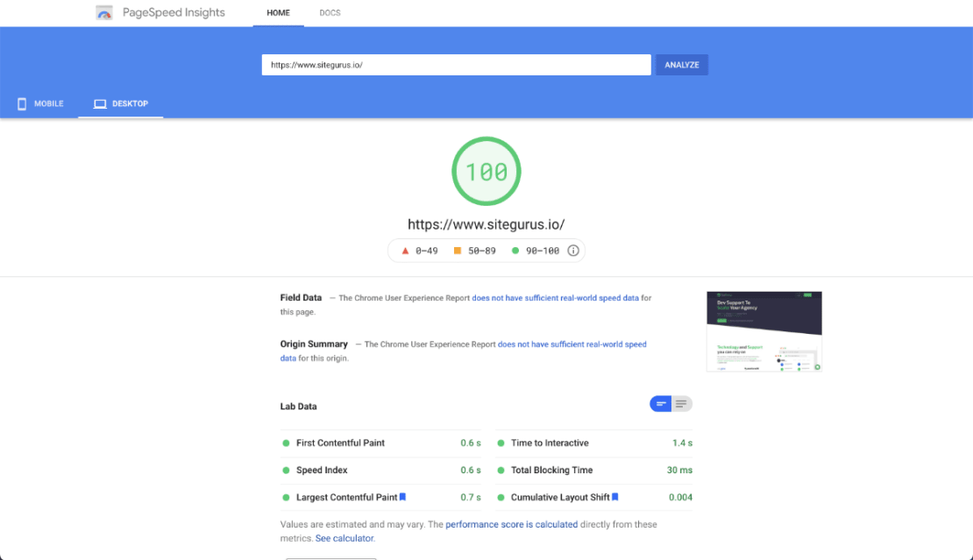
Task: Select the DESKTOP tab
Action: pos(120,103)
